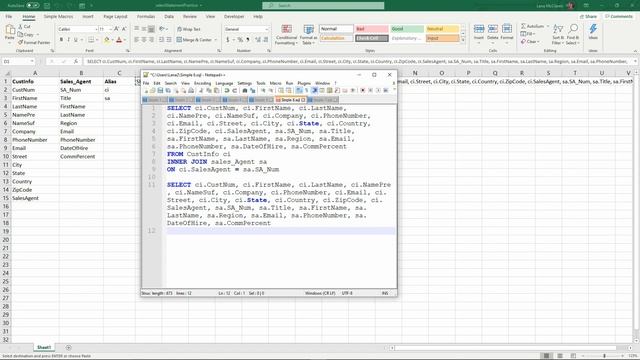The width and height of the screenshot is (640, 360).
Task: Apply the red font color
Action: [x=119, y=40]
